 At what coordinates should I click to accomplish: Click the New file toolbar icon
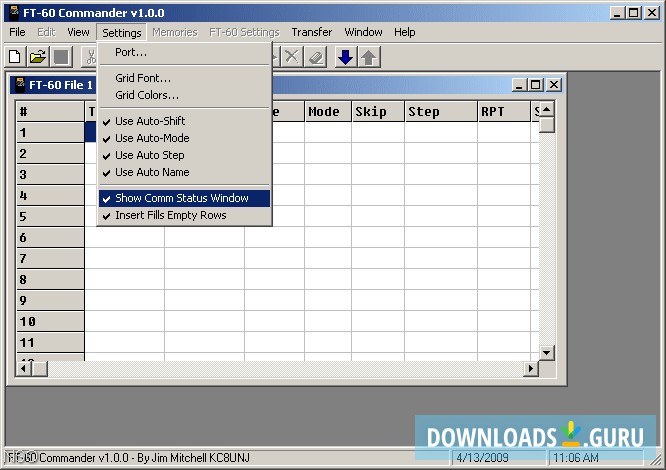pos(14,57)
